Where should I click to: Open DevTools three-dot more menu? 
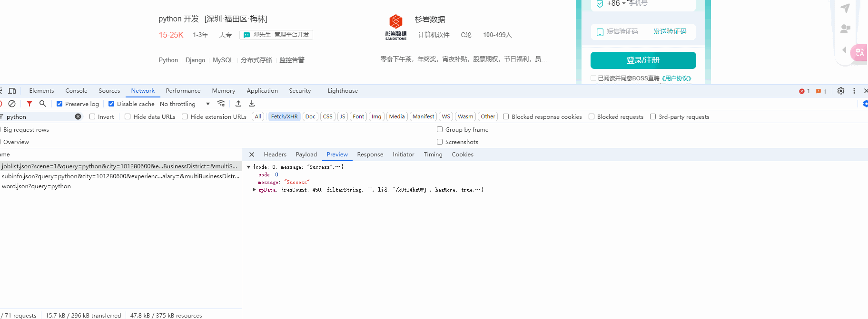[854, 91]
